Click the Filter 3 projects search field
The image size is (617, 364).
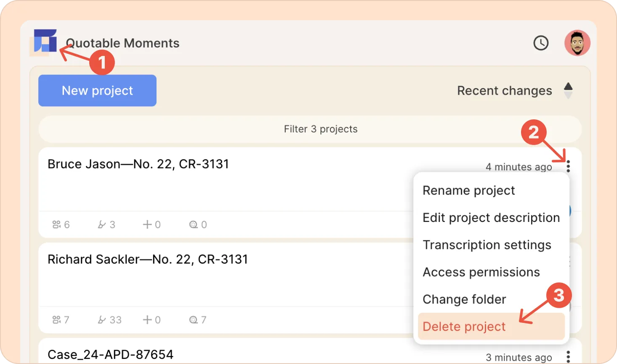pos(310,129)
